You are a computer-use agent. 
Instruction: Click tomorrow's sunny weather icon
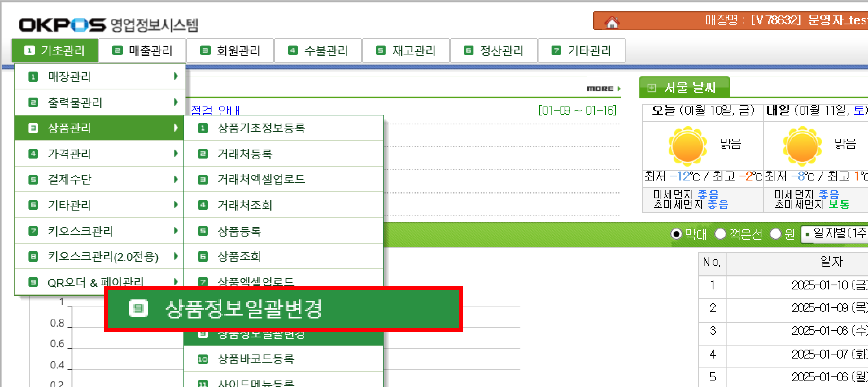[802, 147]
